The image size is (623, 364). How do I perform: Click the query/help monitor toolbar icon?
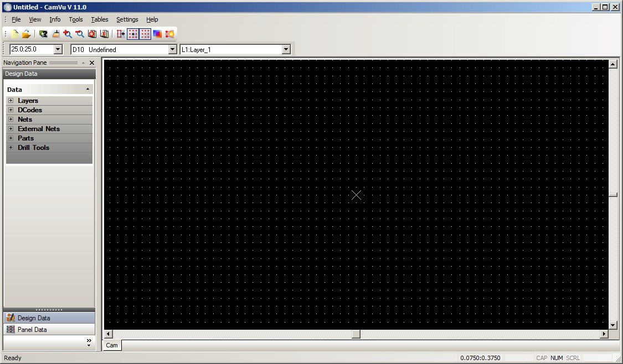point(43,34)
